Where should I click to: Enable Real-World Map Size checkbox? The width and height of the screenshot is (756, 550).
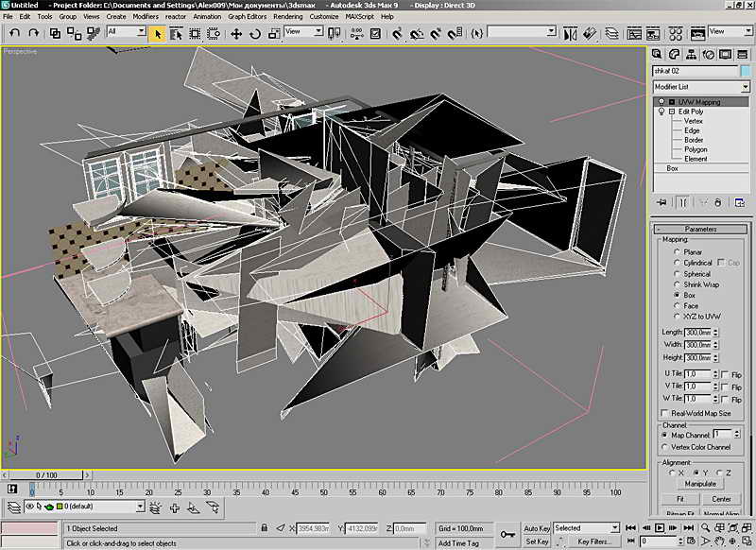(x=664, y=413)
